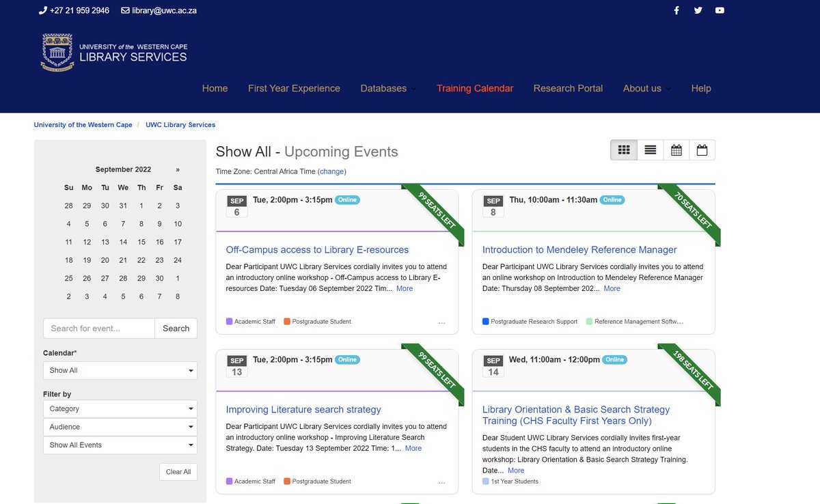
Task: Open the Help menu item
Action: tap(701, 88)
